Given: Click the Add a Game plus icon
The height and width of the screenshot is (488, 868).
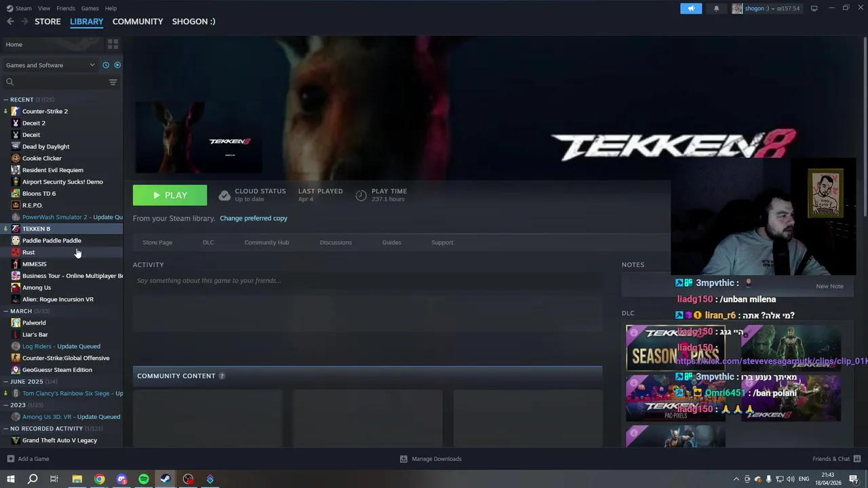Looking at the screenshot, I should point(10,459).
